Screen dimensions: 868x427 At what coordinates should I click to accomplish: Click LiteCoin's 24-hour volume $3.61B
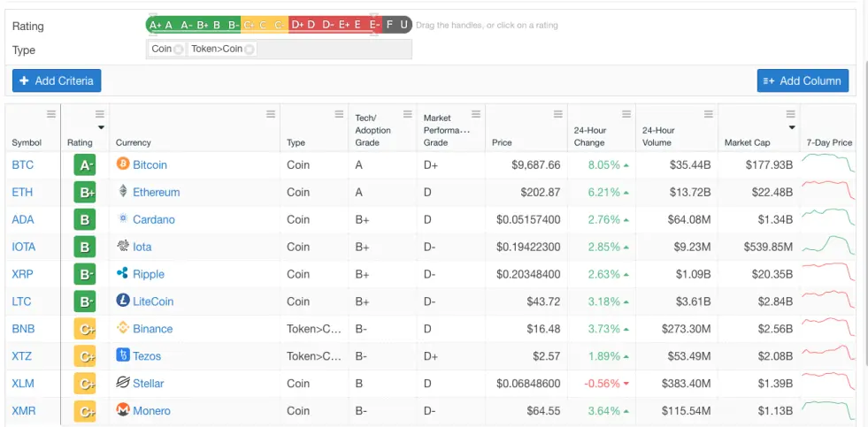692,301
